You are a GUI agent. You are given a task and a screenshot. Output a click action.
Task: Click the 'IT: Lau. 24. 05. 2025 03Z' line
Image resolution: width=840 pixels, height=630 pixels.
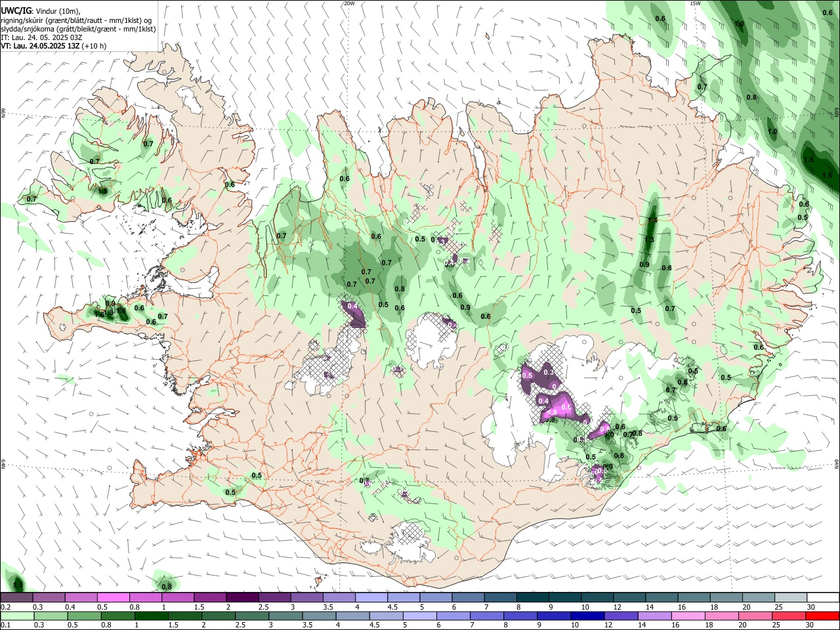[41, 37]
